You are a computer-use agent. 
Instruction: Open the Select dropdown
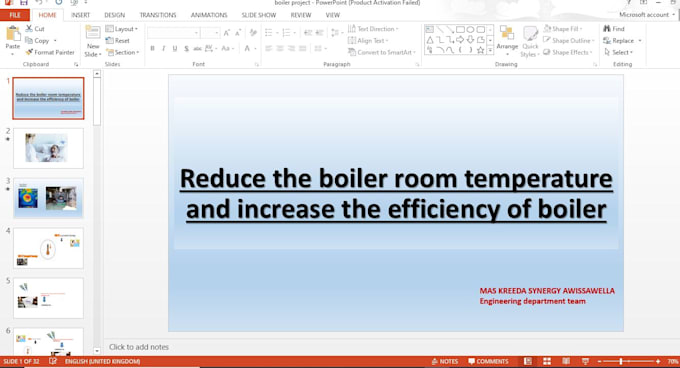(618, 52)
